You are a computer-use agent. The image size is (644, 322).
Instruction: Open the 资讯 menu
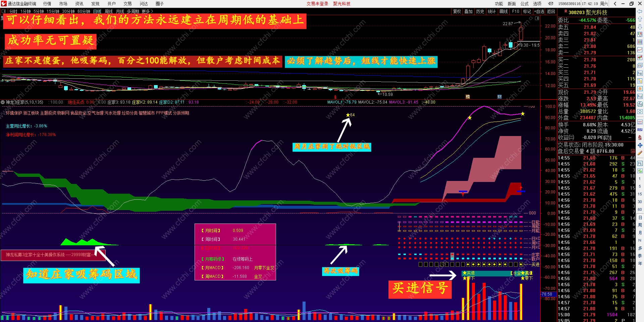79,4
